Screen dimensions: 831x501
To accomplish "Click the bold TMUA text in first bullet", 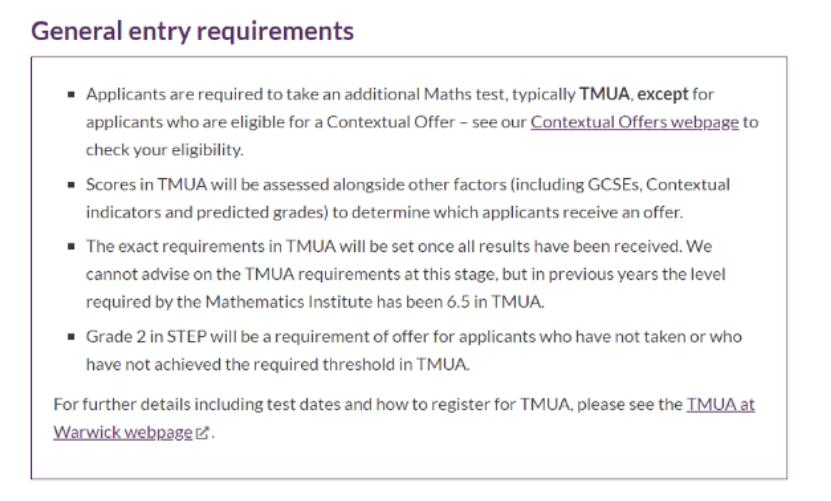I will click(x=604, y=94).
